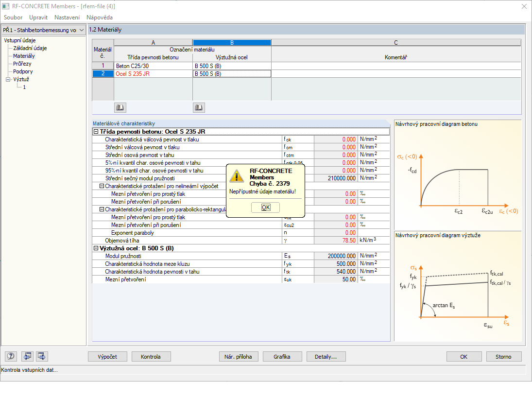Select row 1 steel cell B 500 S (B)
The image size is (532, 399).
pyautogui.click(x=232, y=66)
